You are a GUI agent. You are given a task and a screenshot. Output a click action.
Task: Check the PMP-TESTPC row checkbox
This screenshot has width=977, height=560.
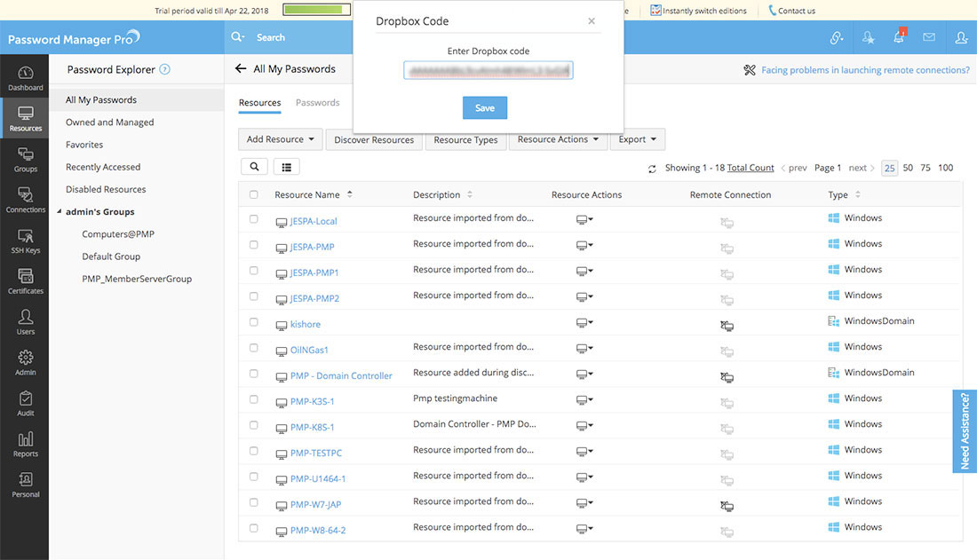254,450
